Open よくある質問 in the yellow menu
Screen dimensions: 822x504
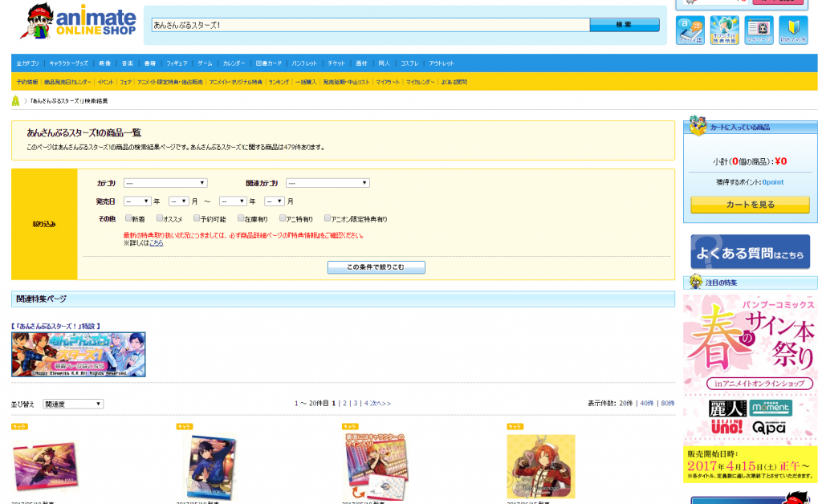click(454, 82)
